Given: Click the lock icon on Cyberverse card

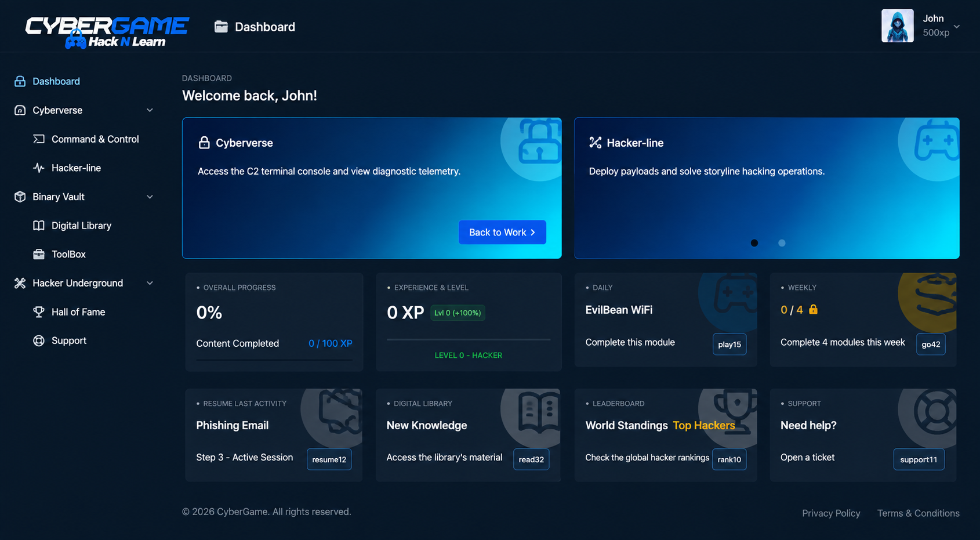Looking at the screenshot, I should coord(204,143).
